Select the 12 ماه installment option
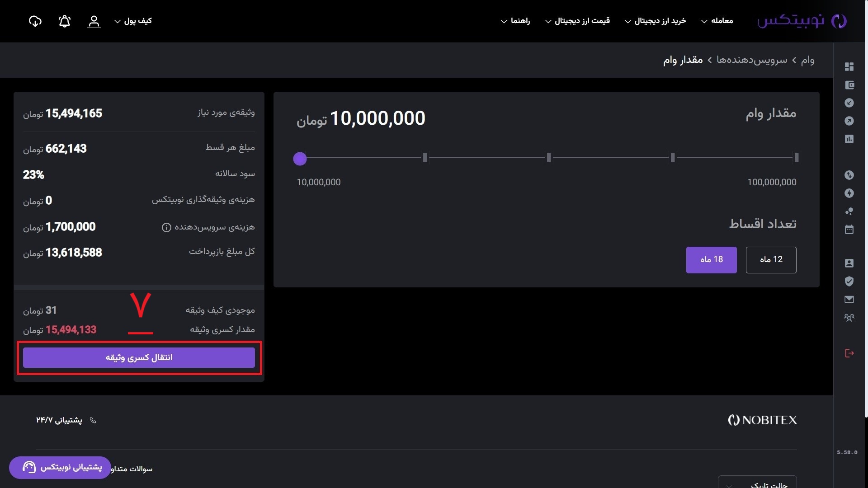 coord(771,260)
